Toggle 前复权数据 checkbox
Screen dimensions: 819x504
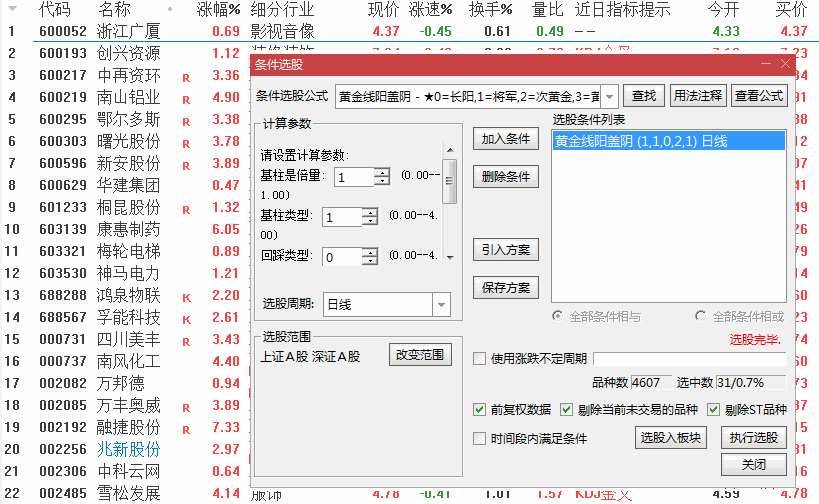(479, 409)
